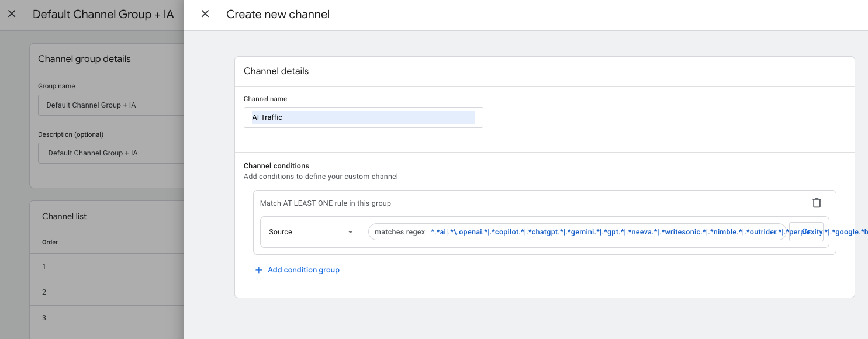Close the Default Channel Group + IA window
Viewport: 868px width, 339px height.
(x=12, y=14)
